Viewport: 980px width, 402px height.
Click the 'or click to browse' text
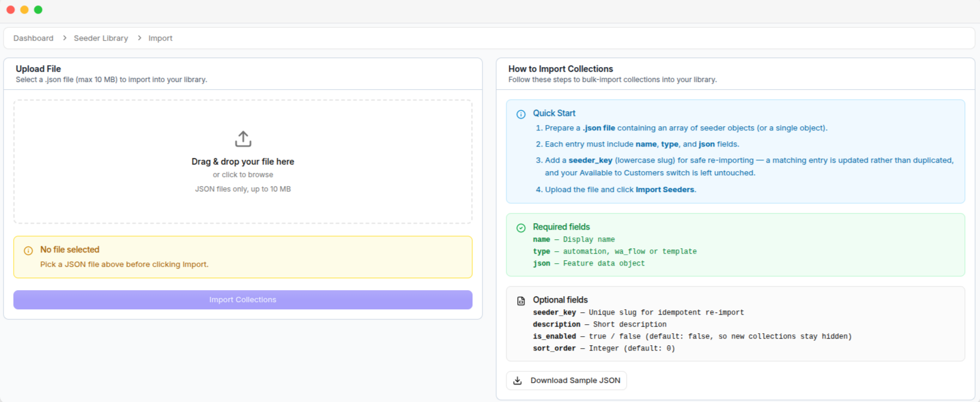pos(243,175)
